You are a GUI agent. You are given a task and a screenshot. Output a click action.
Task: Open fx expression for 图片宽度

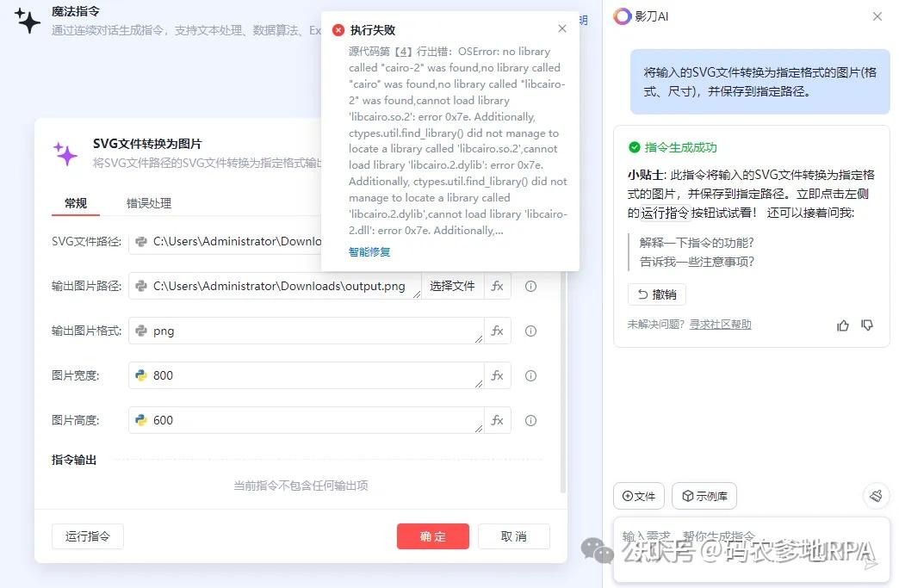pyautogui.click(x=497, y=375)
